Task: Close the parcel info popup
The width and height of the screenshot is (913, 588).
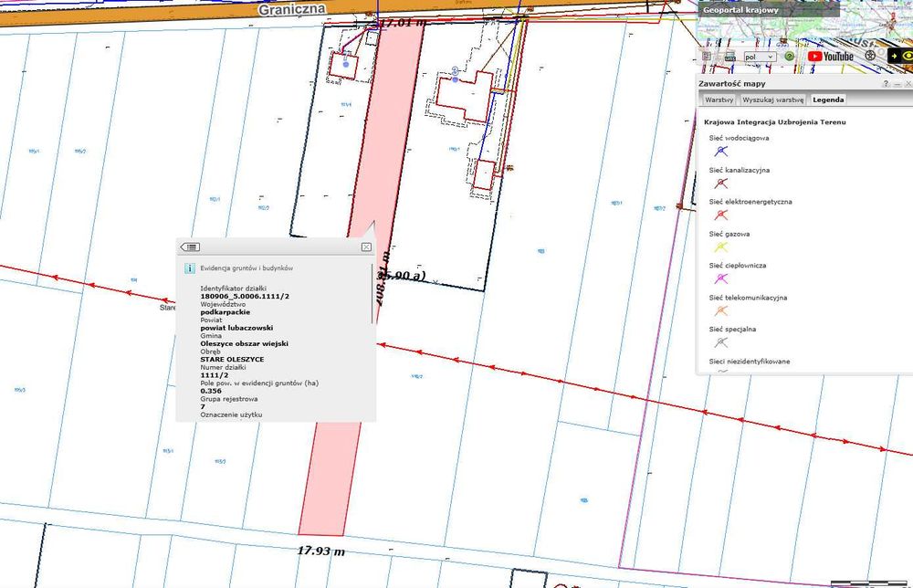Action: 366,247
